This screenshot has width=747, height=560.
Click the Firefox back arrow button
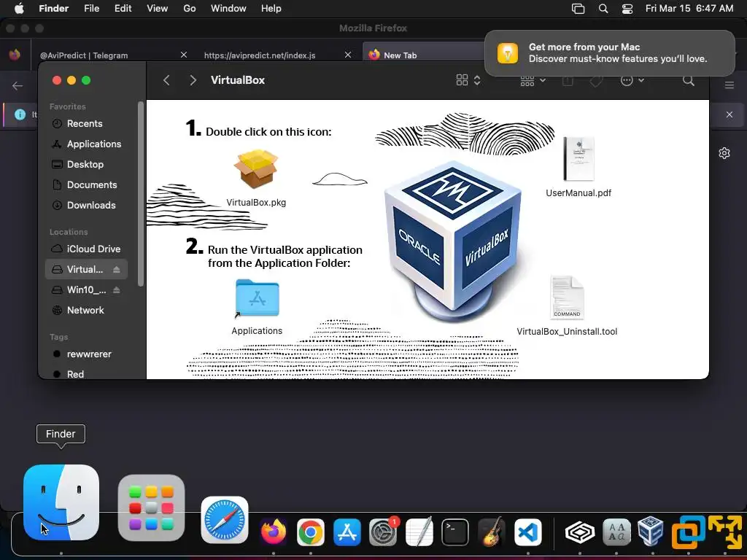(x=18, y=86)
